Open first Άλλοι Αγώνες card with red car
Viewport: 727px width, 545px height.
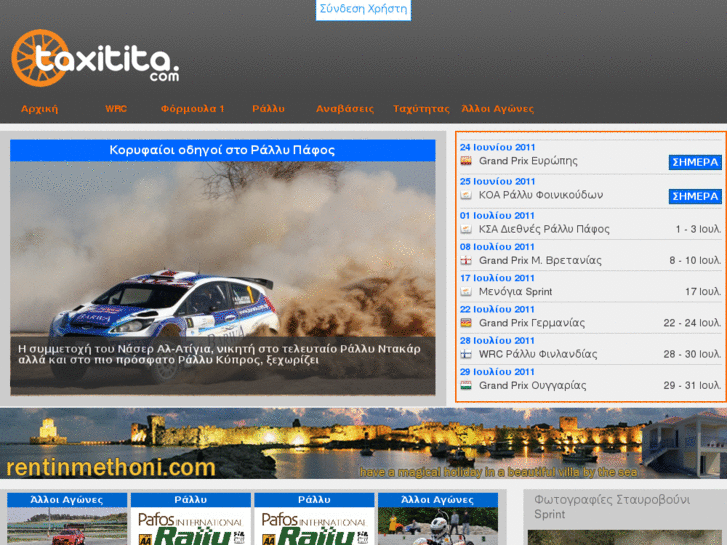[67, 519]
